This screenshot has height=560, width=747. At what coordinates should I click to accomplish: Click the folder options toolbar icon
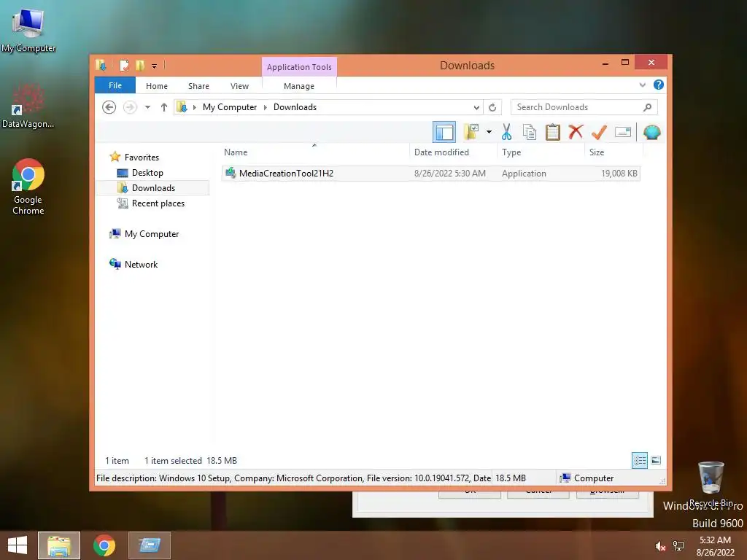click(471, 132)
